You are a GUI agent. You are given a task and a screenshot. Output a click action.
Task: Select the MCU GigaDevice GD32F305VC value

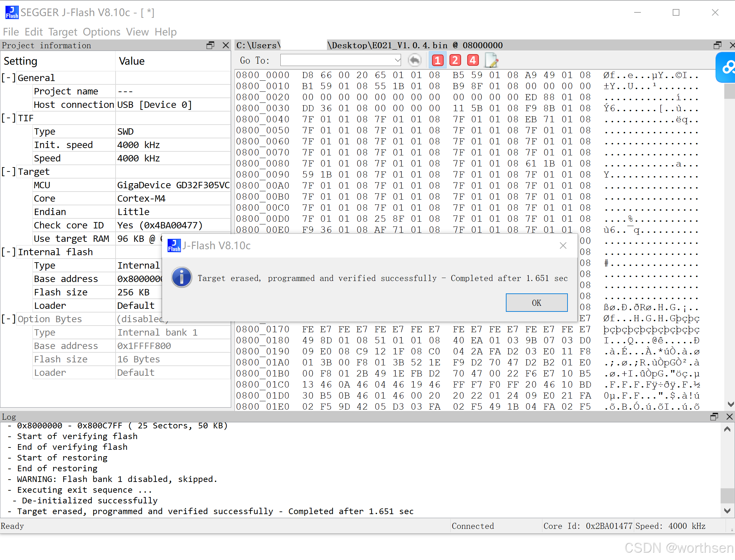[173, 185]
